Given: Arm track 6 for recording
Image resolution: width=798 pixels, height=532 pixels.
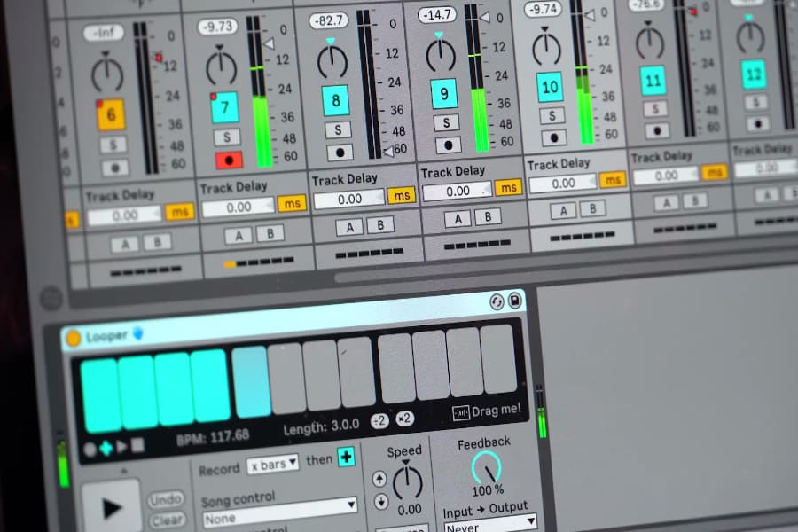Looking at the screenshot, I should coord(115,168).
